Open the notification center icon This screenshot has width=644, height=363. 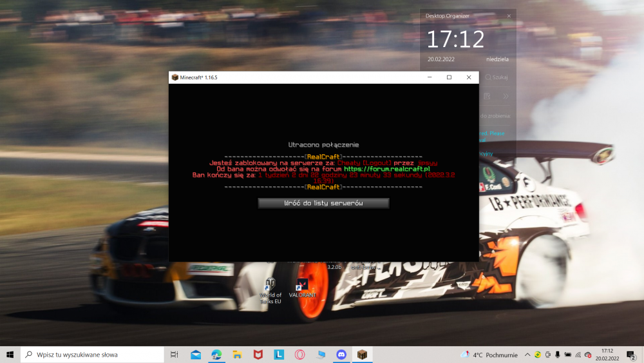coord(631,355)
